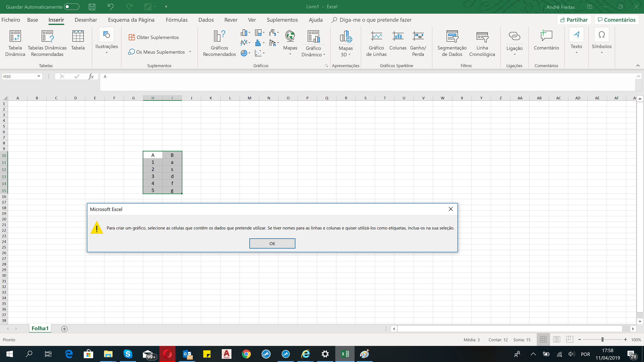The width and height of the screenshot is (644, 362).
Task: Open Skype from the taskbar
Action: pos(128,354)
